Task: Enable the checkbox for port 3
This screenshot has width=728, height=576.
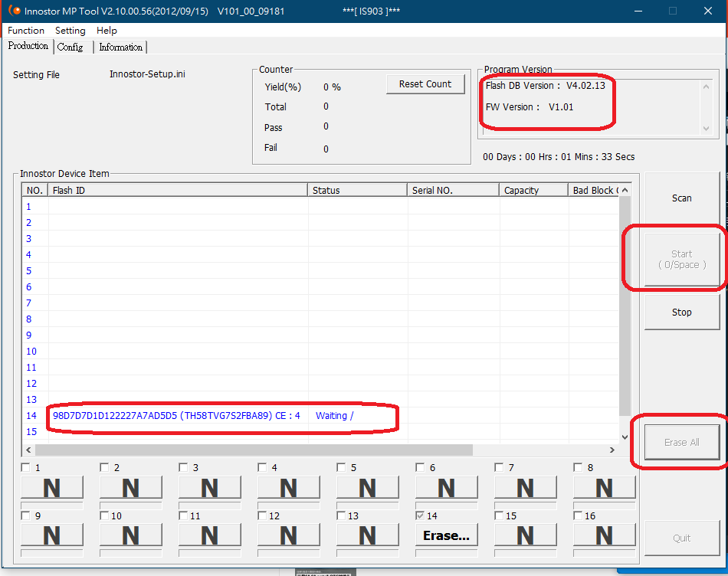Action: pos(183,467)
